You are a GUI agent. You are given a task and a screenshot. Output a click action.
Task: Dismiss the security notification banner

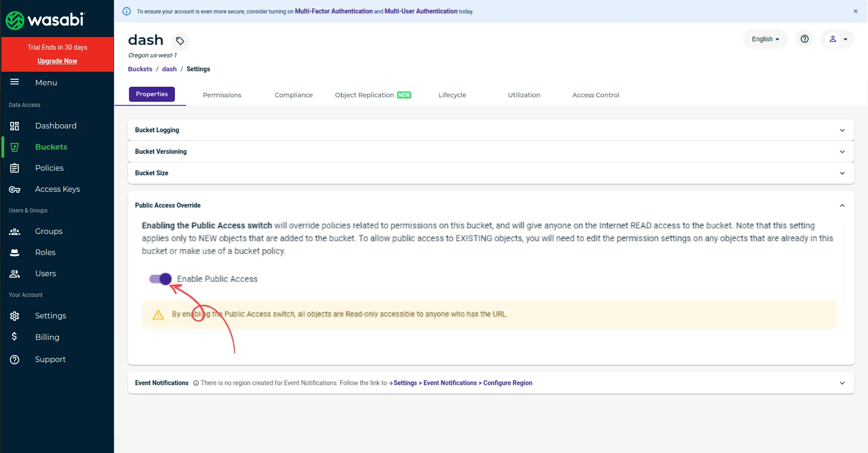coord(855,11)
